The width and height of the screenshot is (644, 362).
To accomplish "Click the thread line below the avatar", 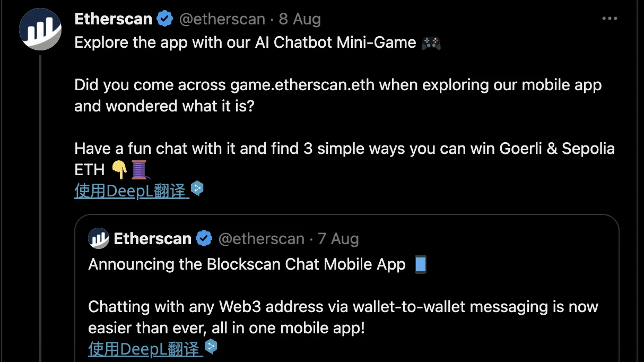I will point(40,212).
